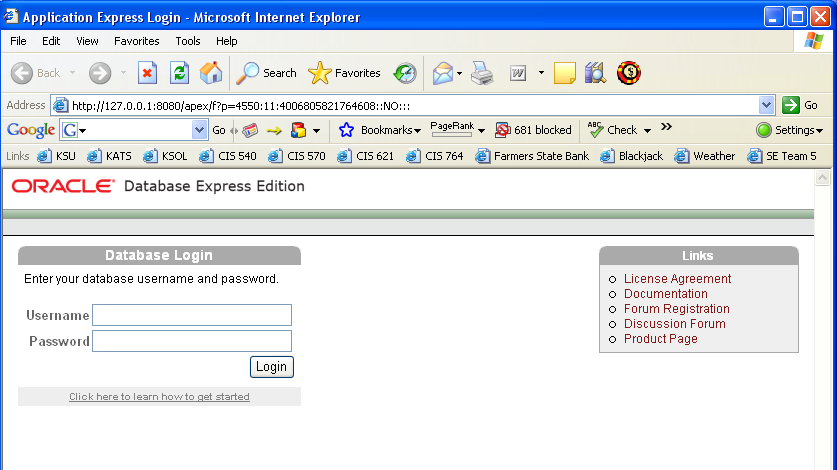Open the Search magnifier in toolbar

coord(266,73)
